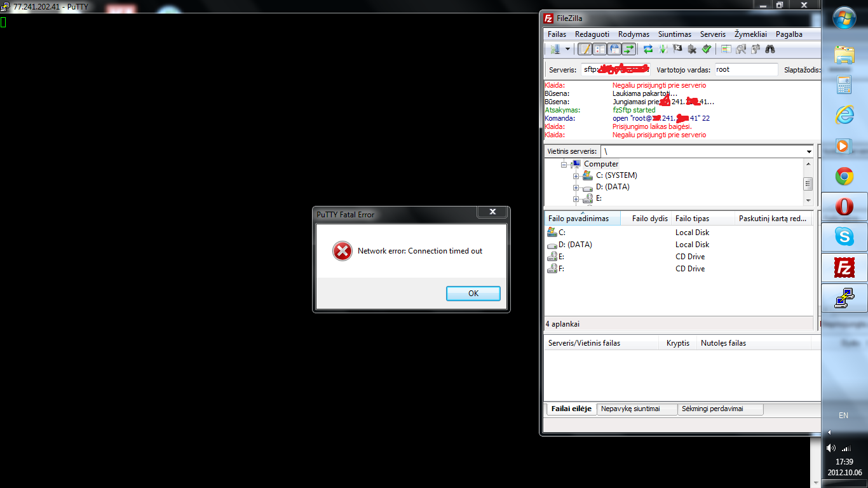
Task: Click the Cancel current operation icon
Action: [x=677, y=49]
